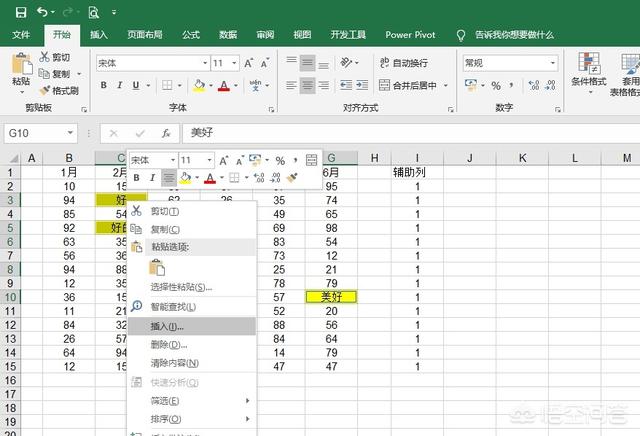The width and height of the screenshot is (640, 436).
Task: Click the ribbon Orientation text angle icon
Action: (346, 62)
